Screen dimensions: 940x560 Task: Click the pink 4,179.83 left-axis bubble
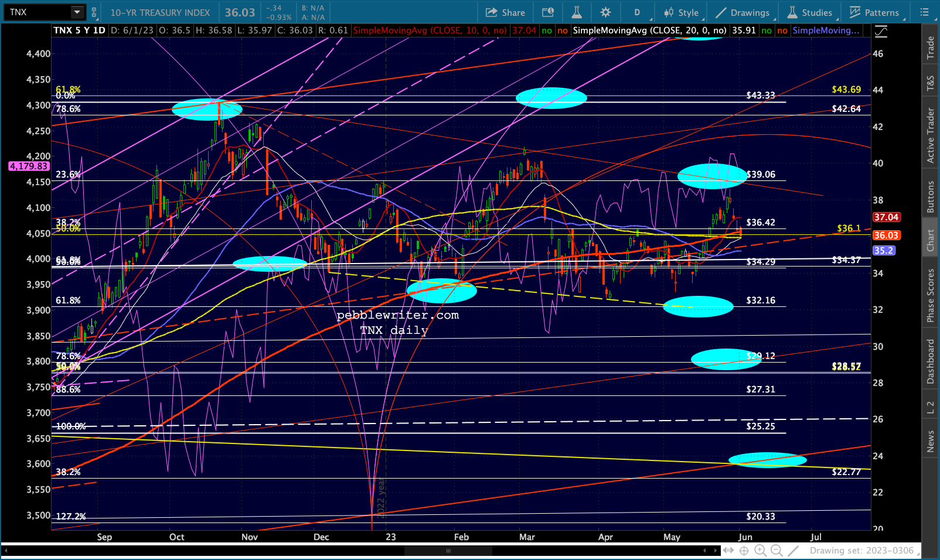[x=28, y=166]
